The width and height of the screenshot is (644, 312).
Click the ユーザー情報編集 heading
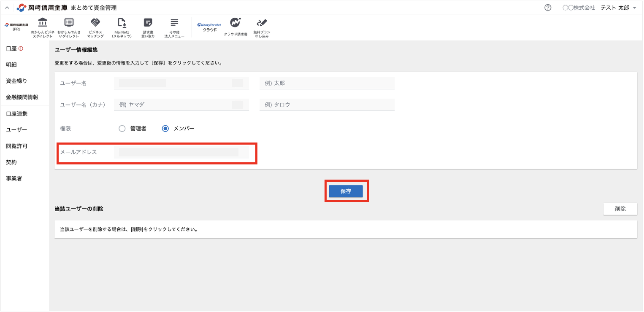click(76, 50)
